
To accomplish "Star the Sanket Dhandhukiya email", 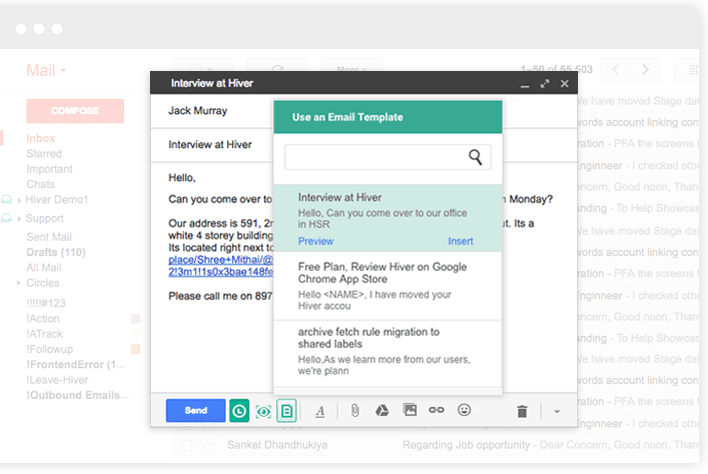I will (207, 446).
